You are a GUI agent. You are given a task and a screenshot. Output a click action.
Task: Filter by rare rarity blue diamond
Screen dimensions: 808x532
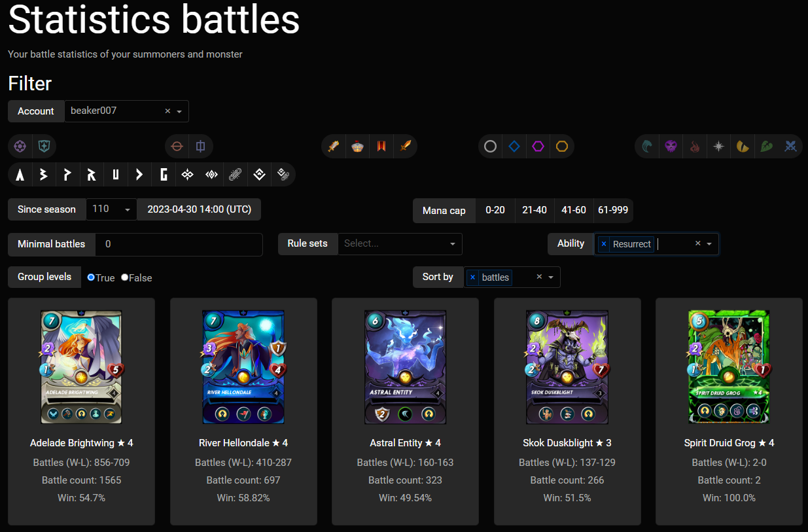[514, 147]
